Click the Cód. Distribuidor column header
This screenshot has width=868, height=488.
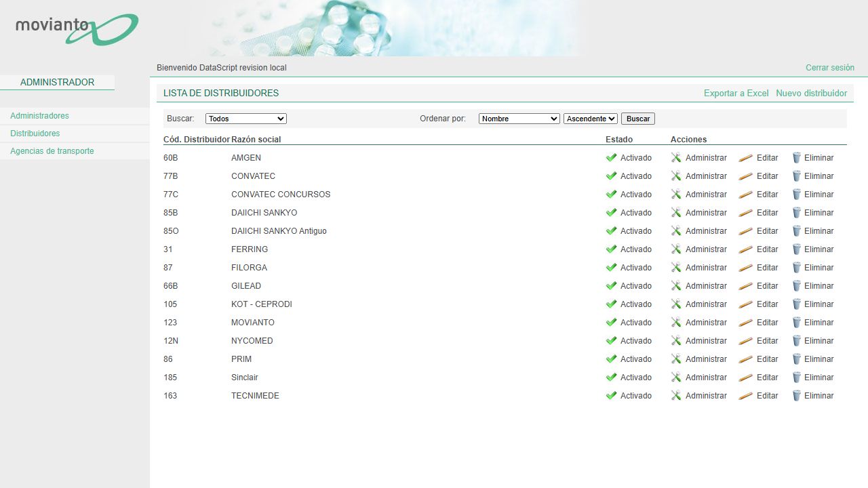point(197,140)
